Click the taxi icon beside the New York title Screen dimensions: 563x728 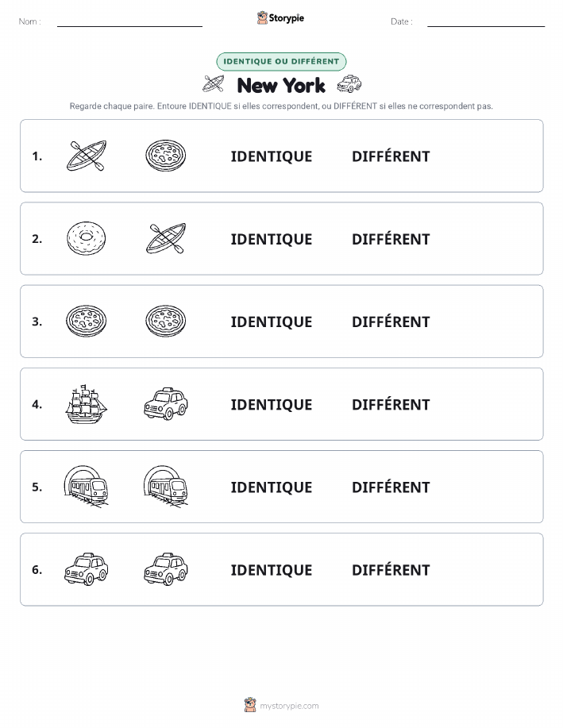(349, 84)
